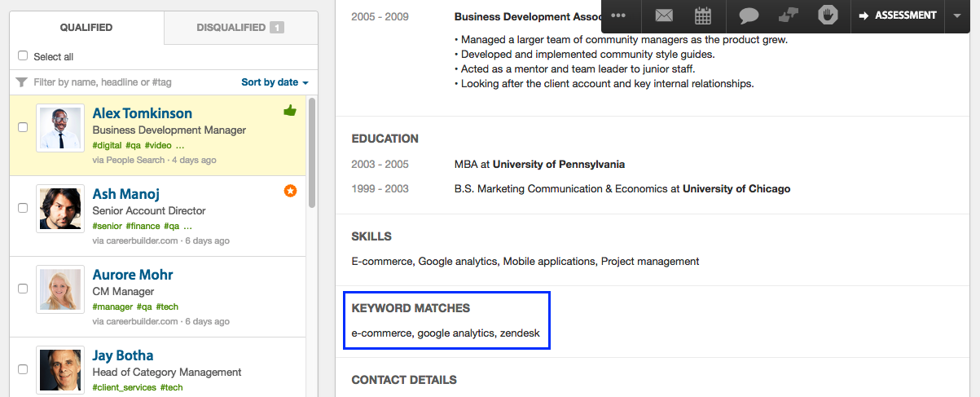The width and height of the screenshot is (980, 397).
Task: Click the 'University of Chicago' text
Action: (736, 188)
